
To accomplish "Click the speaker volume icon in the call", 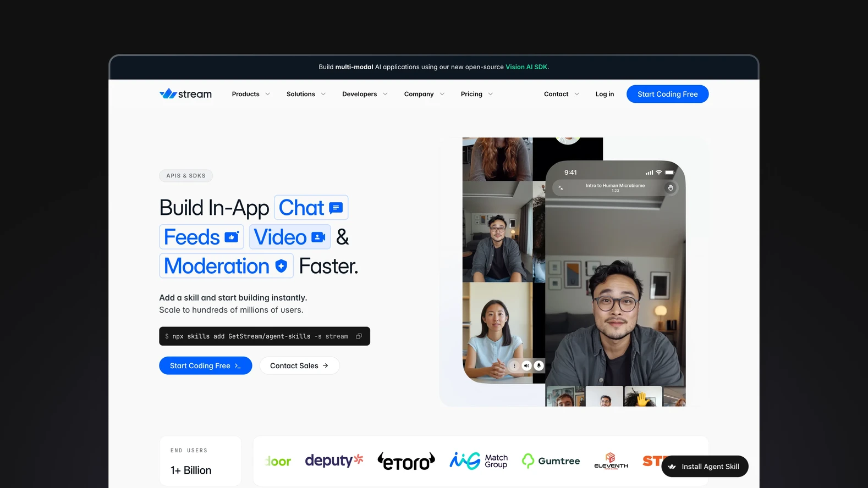I will pos(526,365).
